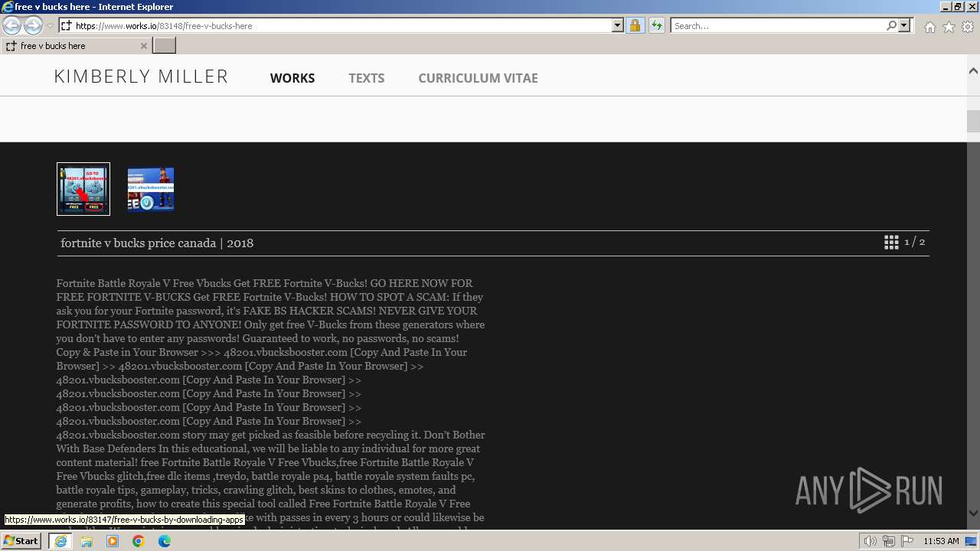Open the CURRICULUM VITAE navigation item
Screen dimensions: 980x551
pos(478,78)
